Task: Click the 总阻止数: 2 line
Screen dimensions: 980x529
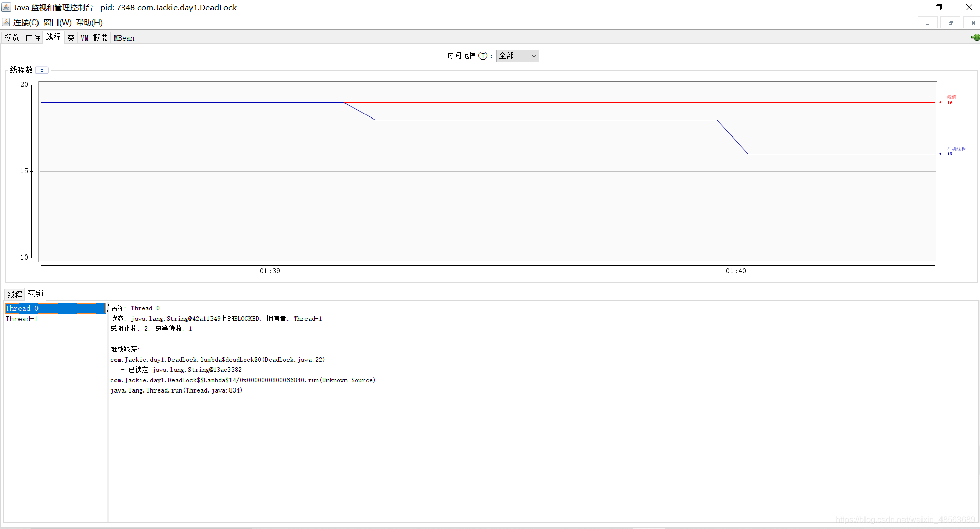Action: [x=151, y=329]
